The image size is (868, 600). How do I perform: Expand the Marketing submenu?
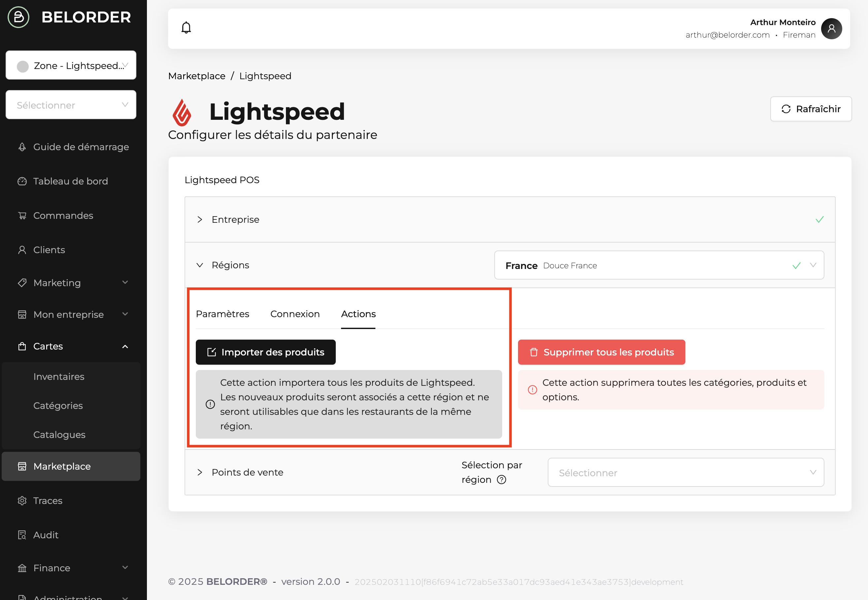(125, 282)
